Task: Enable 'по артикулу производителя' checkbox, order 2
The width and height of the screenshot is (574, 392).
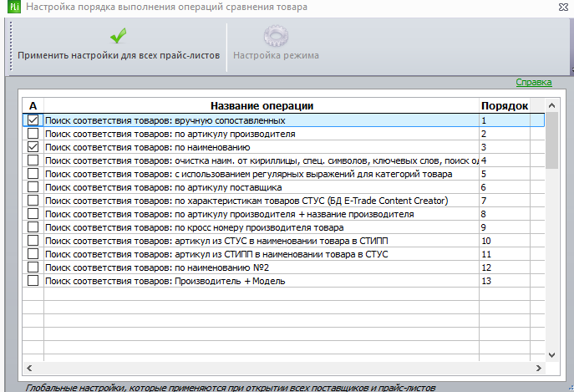Action: click(x=33, y=134)
